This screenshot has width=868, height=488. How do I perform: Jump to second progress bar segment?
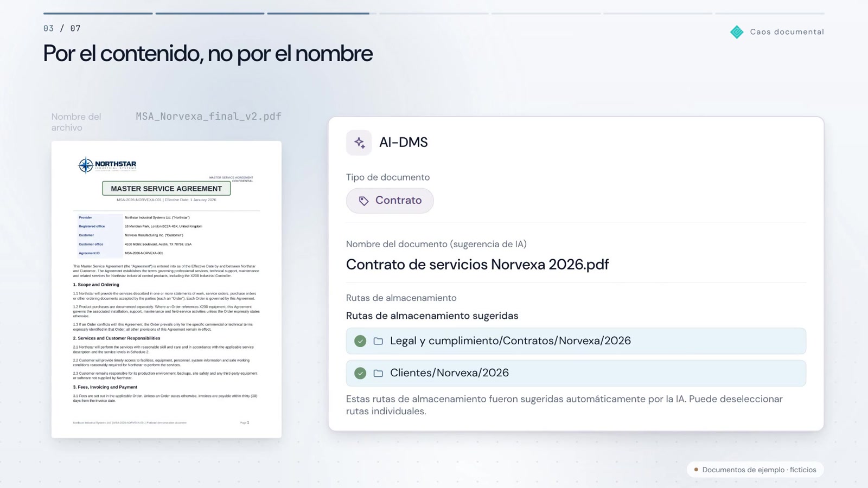[x=210, y=14]
